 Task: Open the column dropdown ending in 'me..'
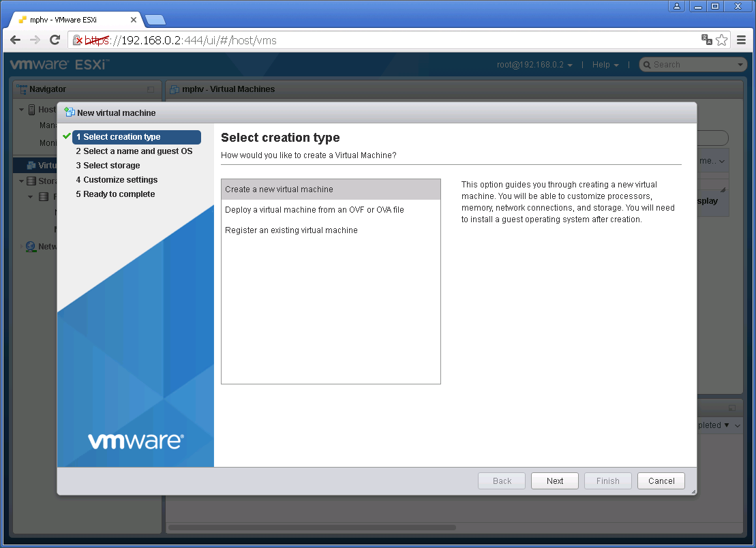pos(721,162)
